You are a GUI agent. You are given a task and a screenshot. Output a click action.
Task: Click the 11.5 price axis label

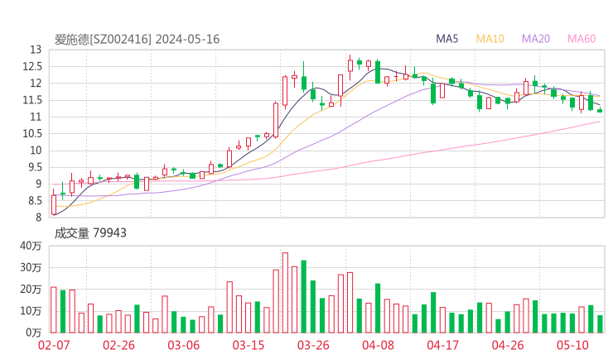click(x=32, y=100)
